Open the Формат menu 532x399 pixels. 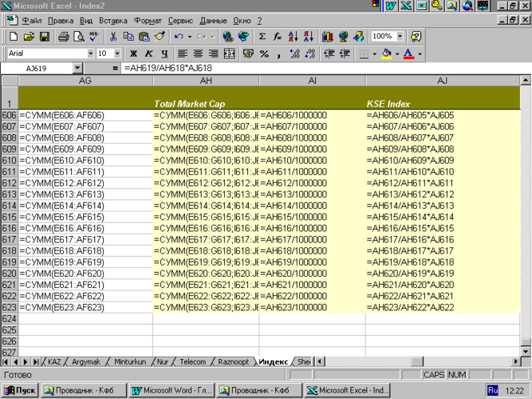point(147,20)
